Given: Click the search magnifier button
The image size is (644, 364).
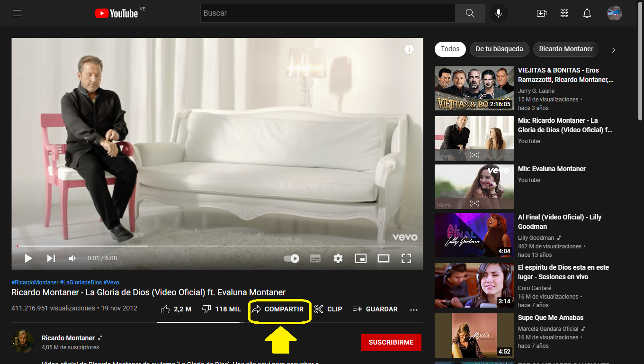Looking at the screenshot, I should 470,13.
